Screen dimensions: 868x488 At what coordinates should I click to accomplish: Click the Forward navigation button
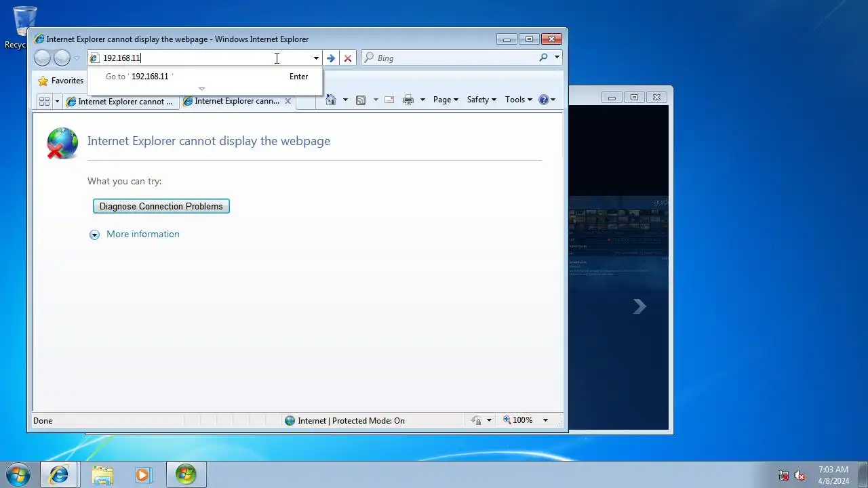62,58
